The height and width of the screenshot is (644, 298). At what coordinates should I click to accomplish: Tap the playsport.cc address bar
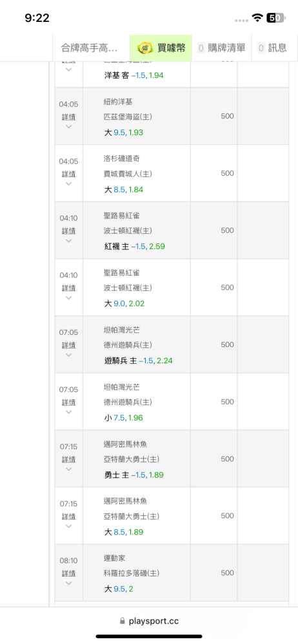pyautogui.click(x=149, y=621)
